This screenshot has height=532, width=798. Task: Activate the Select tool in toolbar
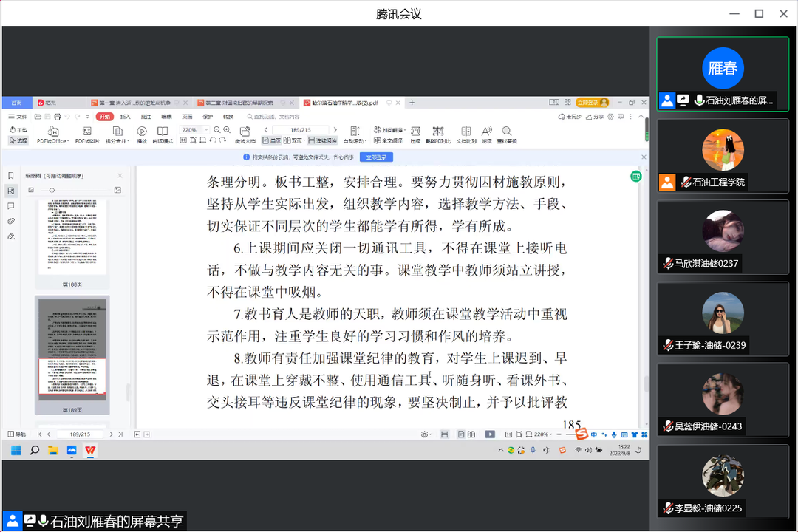[18, 140]
